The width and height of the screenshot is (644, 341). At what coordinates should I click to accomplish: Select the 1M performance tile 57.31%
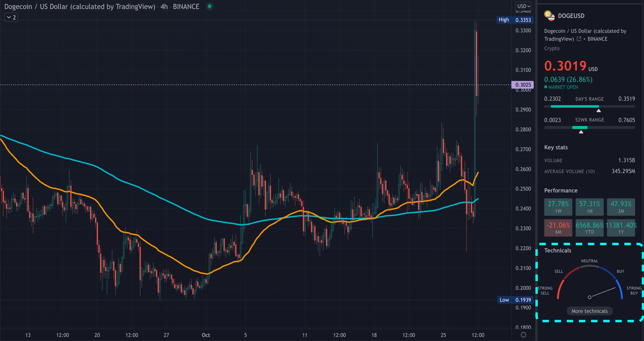tap(589, 207)
